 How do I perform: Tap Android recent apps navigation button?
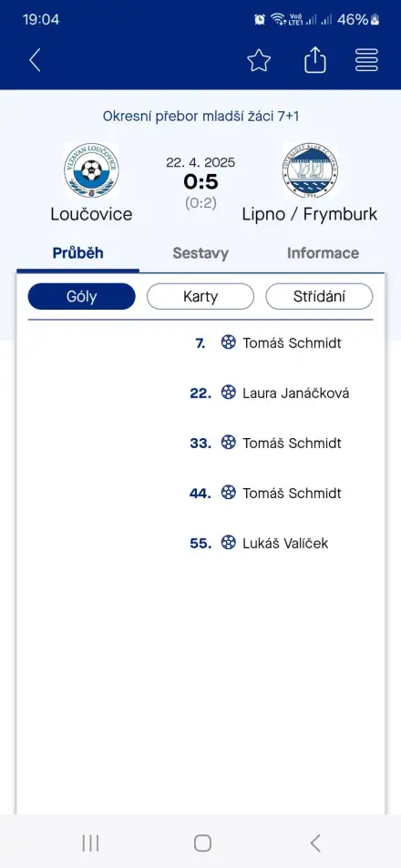pyautogui.click(x=90, y=843)
